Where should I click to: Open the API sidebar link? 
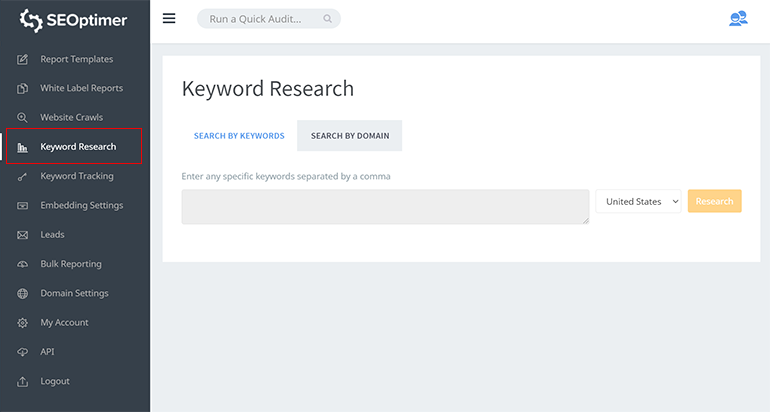coord(47,352)
